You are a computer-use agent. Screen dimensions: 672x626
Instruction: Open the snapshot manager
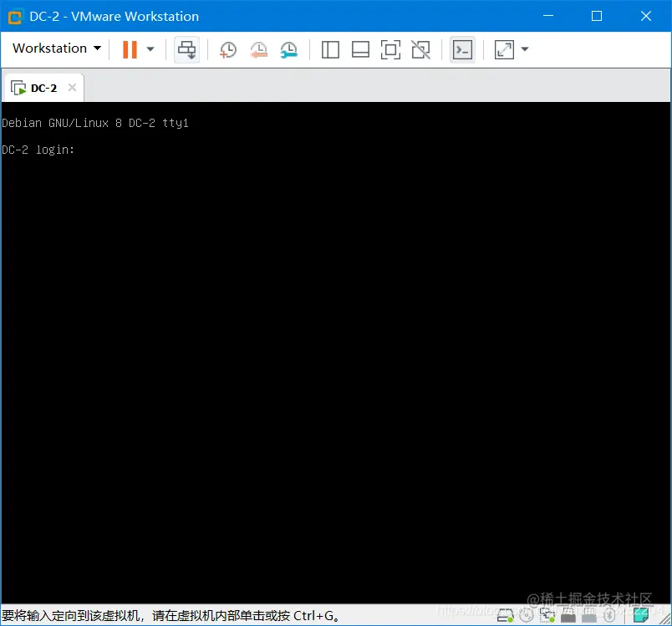pyautogui.click(x=289, y=49)
